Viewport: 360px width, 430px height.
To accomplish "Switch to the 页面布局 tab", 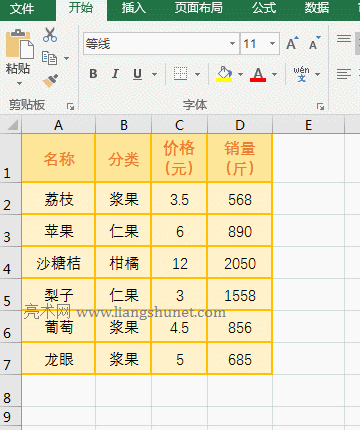I will 199,8.
